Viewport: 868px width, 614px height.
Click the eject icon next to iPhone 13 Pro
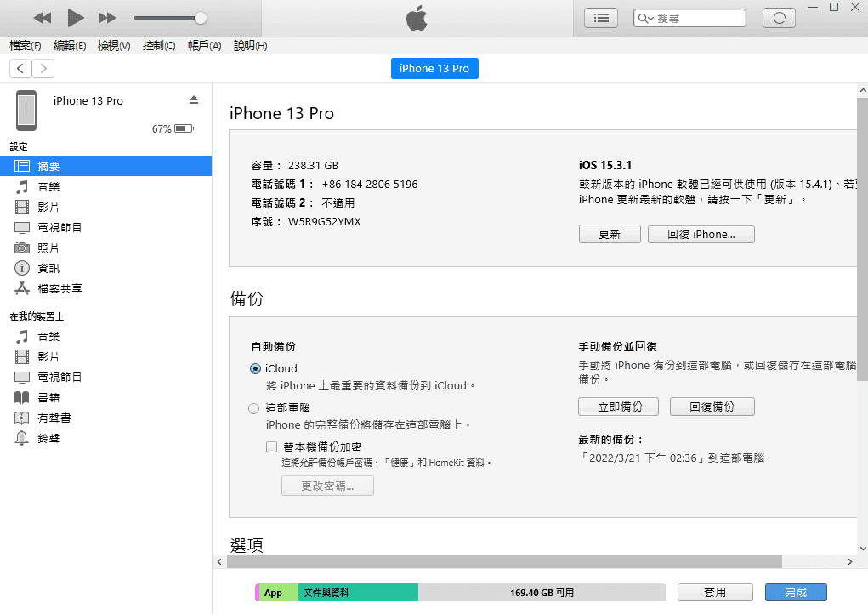click(x=194, y=100)
